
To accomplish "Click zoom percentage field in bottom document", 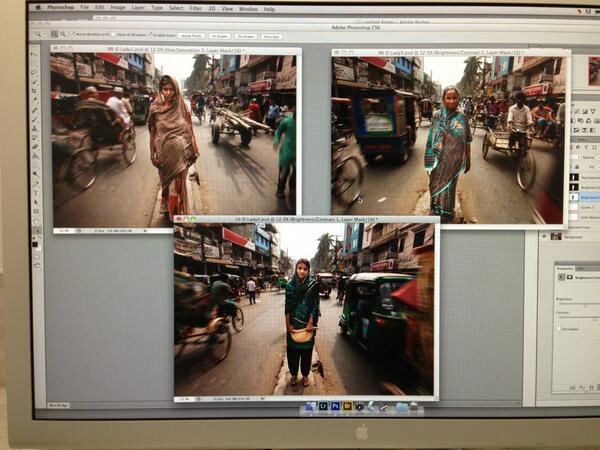I will click(x=184, y=399).
